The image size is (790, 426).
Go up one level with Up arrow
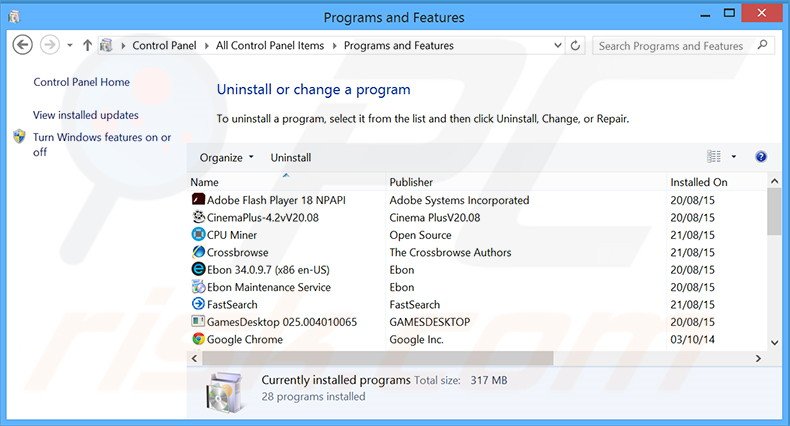[87, 45]
